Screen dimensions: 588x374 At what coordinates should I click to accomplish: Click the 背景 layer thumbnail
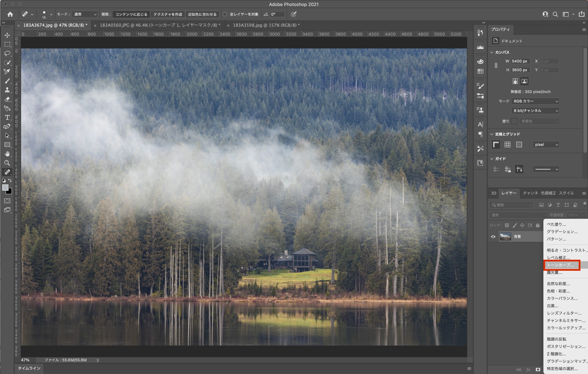click(506, 236)
